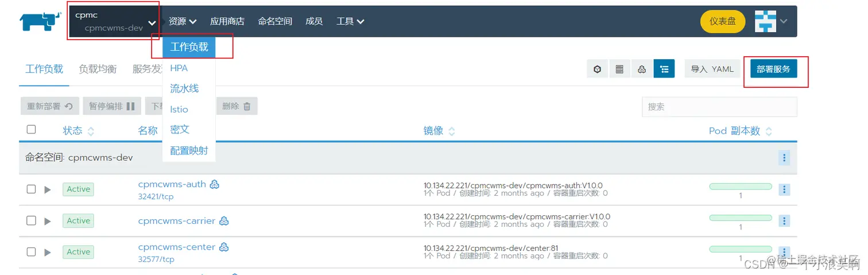Open the cpmcwms-center workload link
This screenshot has width=868, height=275.
click(x=177, y=247)
